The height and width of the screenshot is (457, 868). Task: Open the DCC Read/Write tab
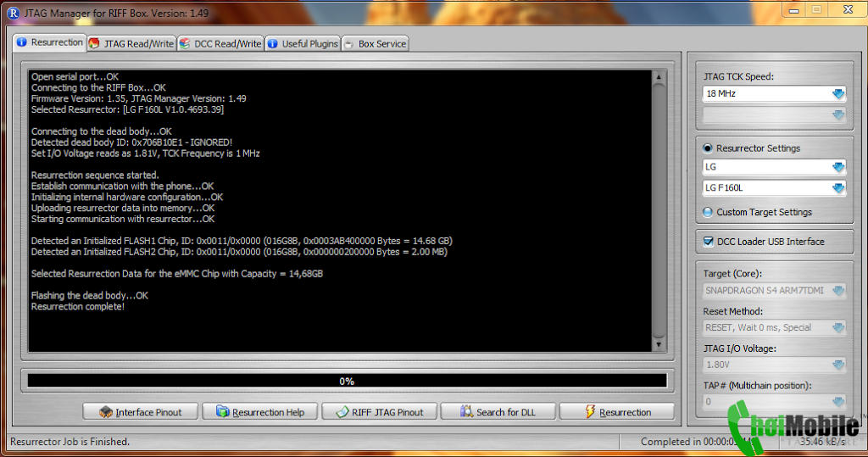click(x=220, y=44)
